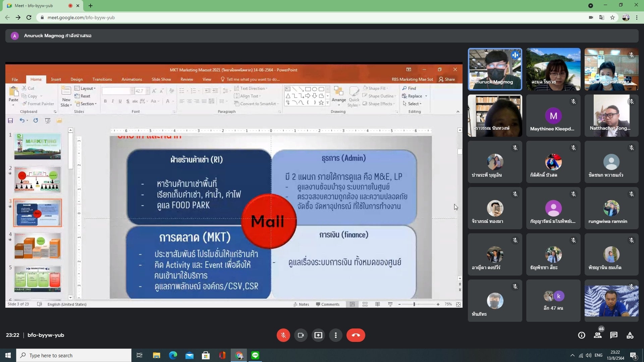Viewport: 644px width, 362px height.
Task: Click the '47 more people' tile
Action: point(553,301)
